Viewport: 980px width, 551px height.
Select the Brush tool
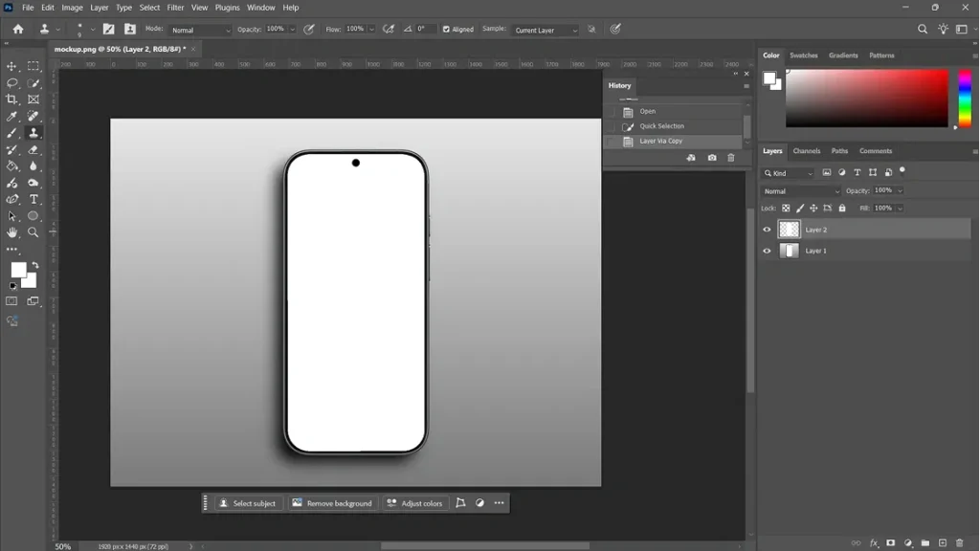click(x=11, y=133)
